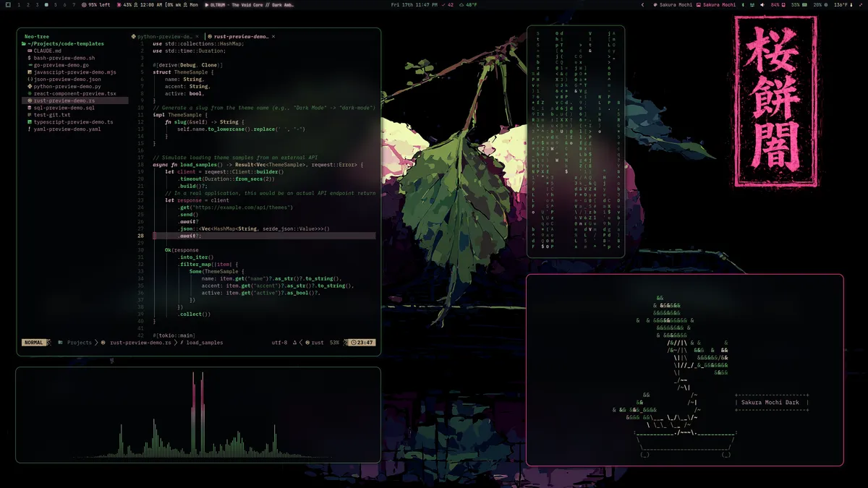Open sql-preview-demo.sql file
868x488 pixels.
(x=64, y=108)
